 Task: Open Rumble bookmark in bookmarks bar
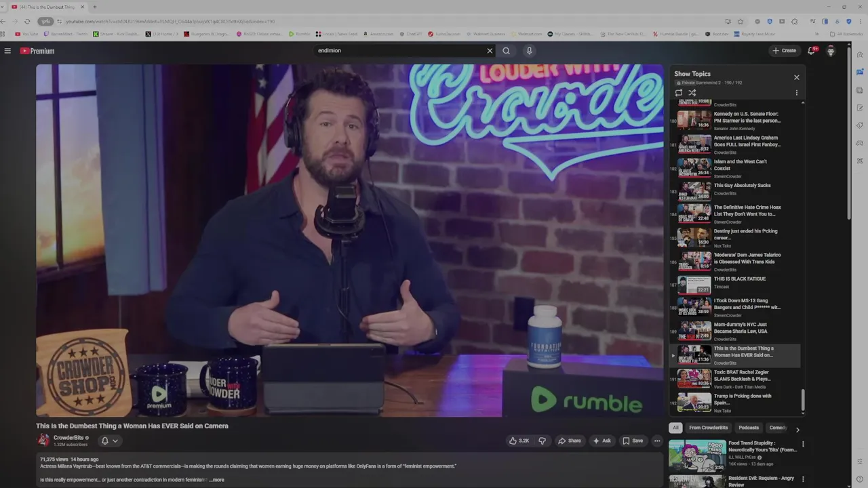[299, 34]
